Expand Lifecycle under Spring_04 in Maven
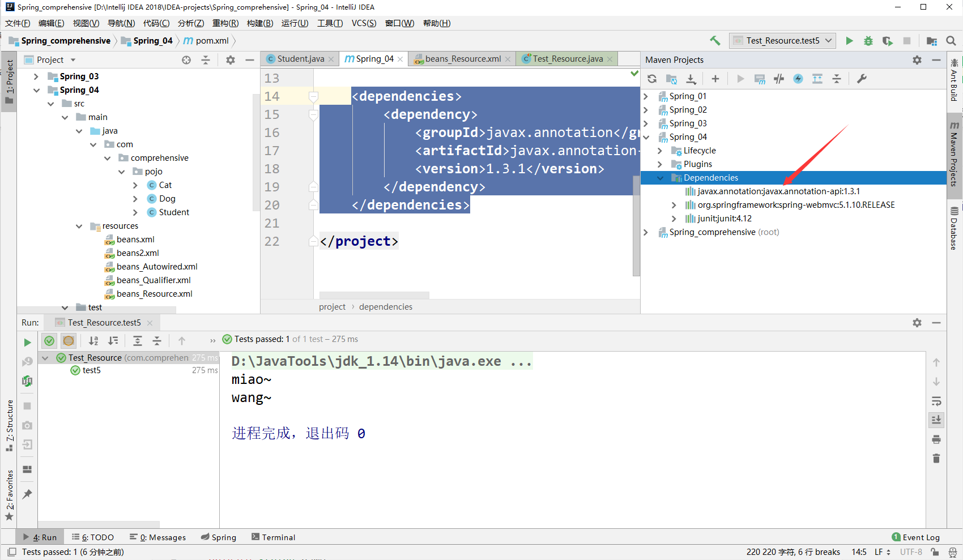 [x=660, y=151]
